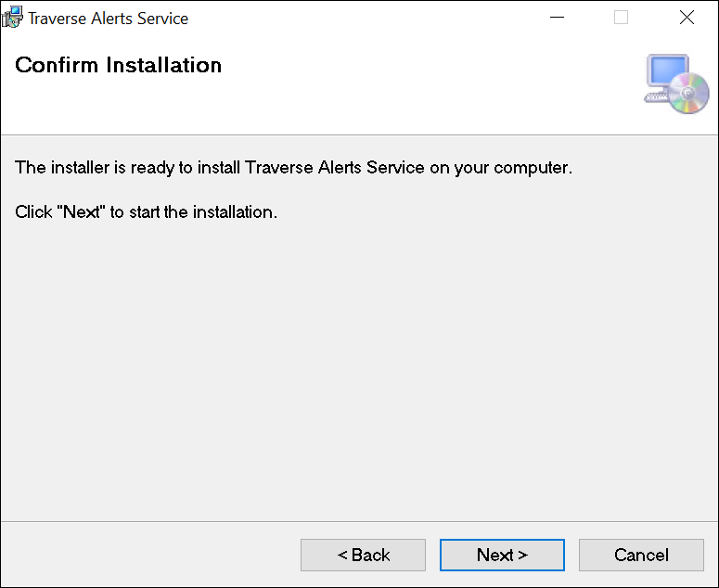Go back with the < Back button
Viewport: 719px width, 588px height.
363,555
